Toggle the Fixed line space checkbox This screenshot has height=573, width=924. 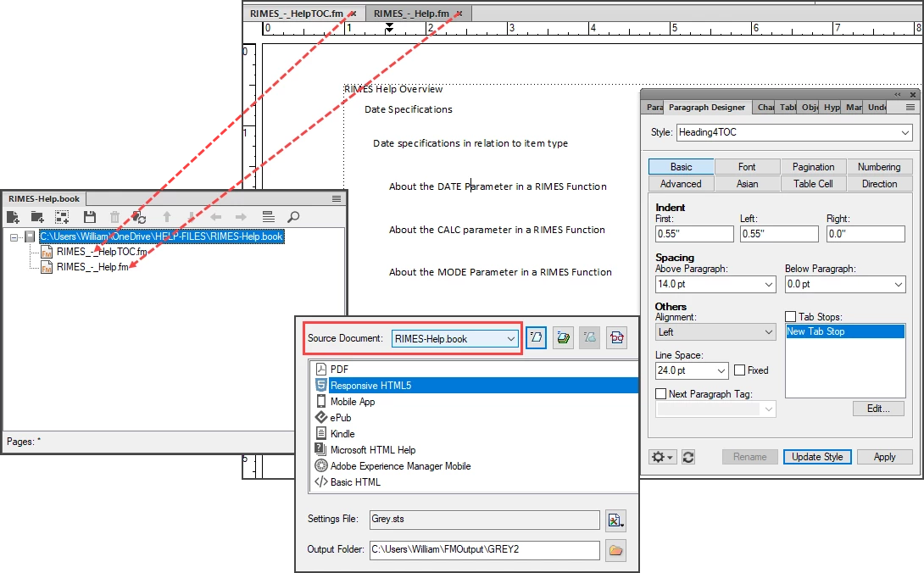coord(739,370)
